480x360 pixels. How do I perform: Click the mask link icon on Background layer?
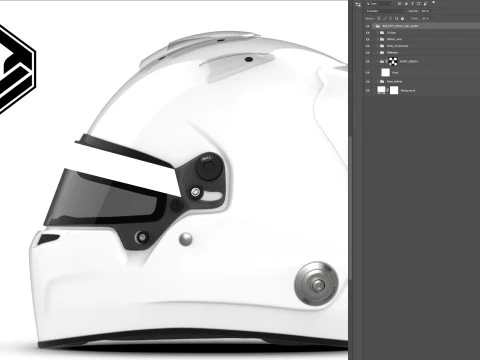(x=388, y=90)
